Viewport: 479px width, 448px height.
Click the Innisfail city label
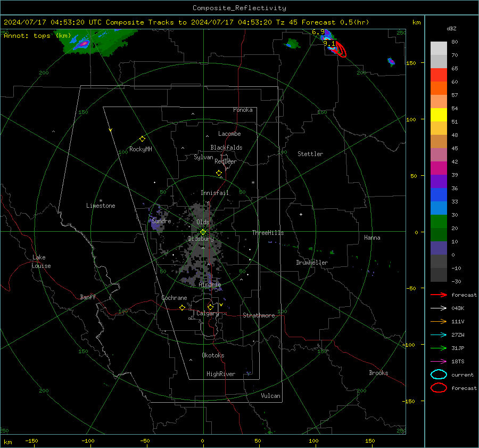pyautogui.click(x=214, y=193)
